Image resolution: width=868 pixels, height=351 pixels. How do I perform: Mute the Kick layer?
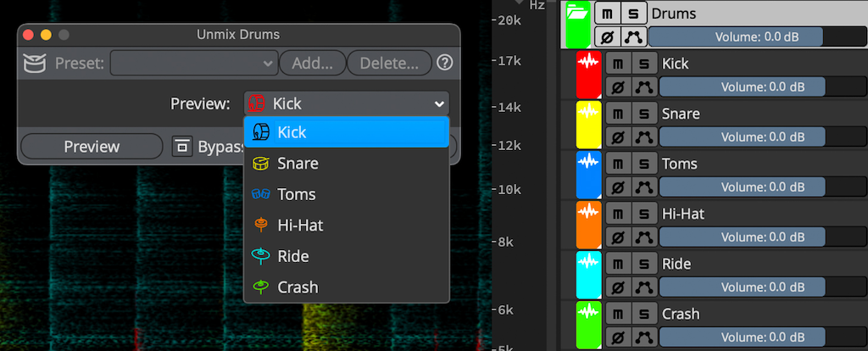click(618, 64)
